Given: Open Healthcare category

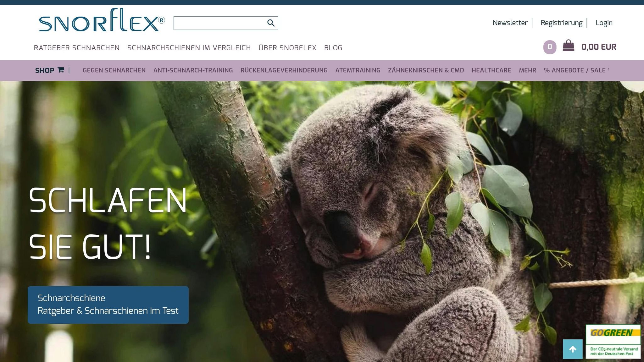Looking at the screenshot, I should tap(491, 70).
